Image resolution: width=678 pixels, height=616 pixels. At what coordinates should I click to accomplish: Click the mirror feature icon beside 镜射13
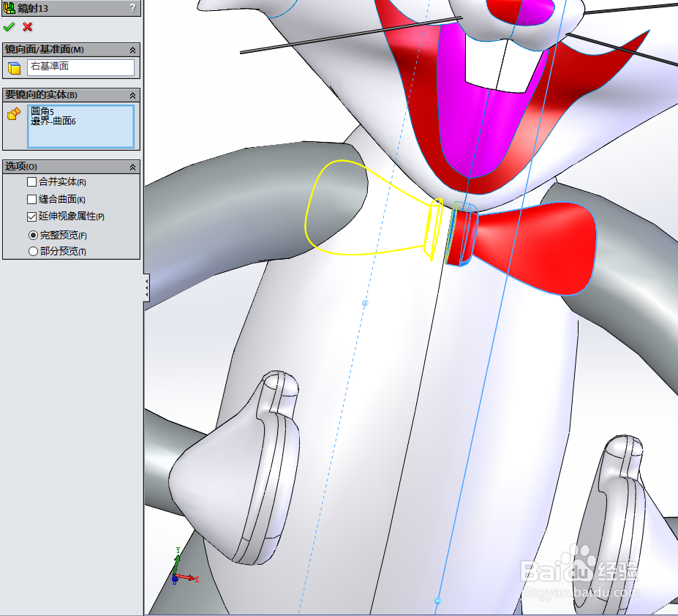click(x=9, y=8)
